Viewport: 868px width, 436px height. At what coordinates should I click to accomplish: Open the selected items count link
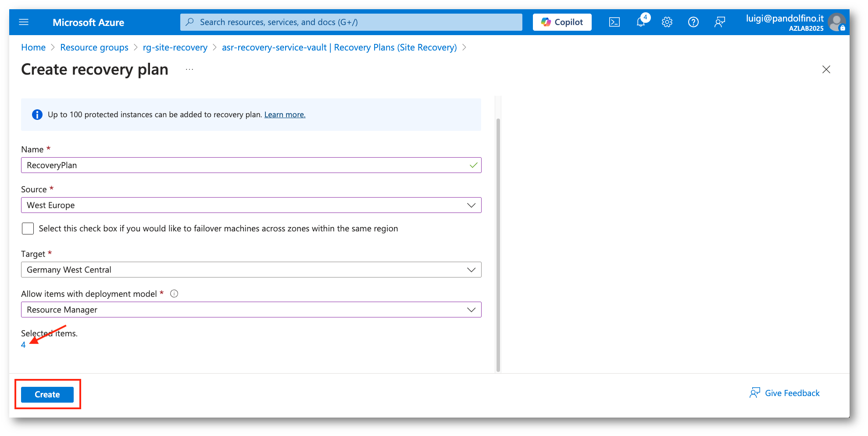(23, 345)
